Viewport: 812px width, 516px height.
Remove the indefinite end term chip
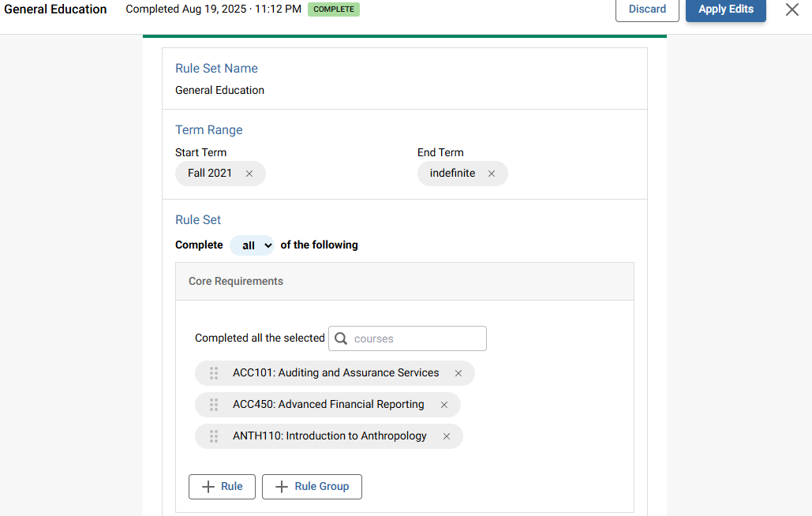click(x=491, y=173)
